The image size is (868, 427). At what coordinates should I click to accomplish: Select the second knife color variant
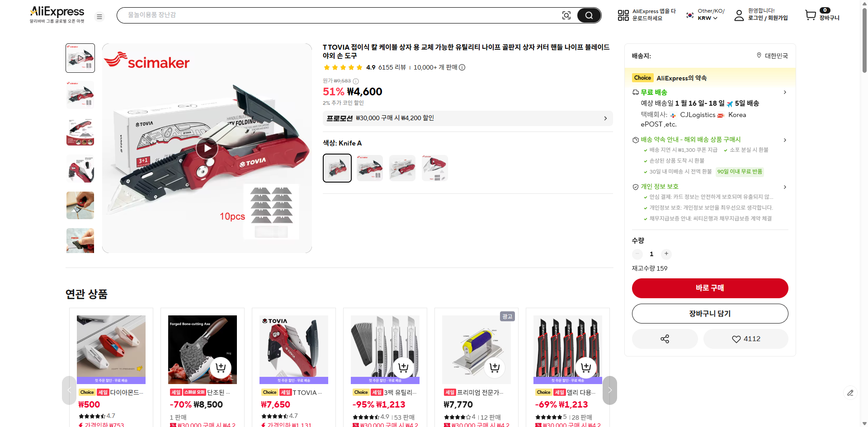click(370, 168)
